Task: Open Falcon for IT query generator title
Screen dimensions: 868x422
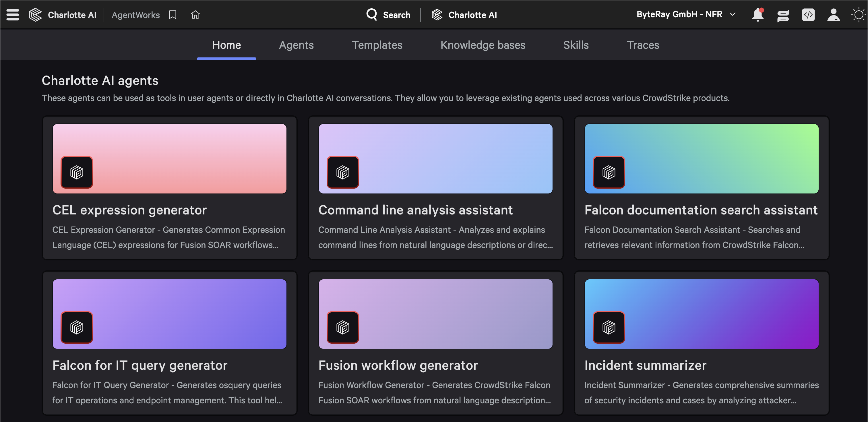Action: [140, 365]
